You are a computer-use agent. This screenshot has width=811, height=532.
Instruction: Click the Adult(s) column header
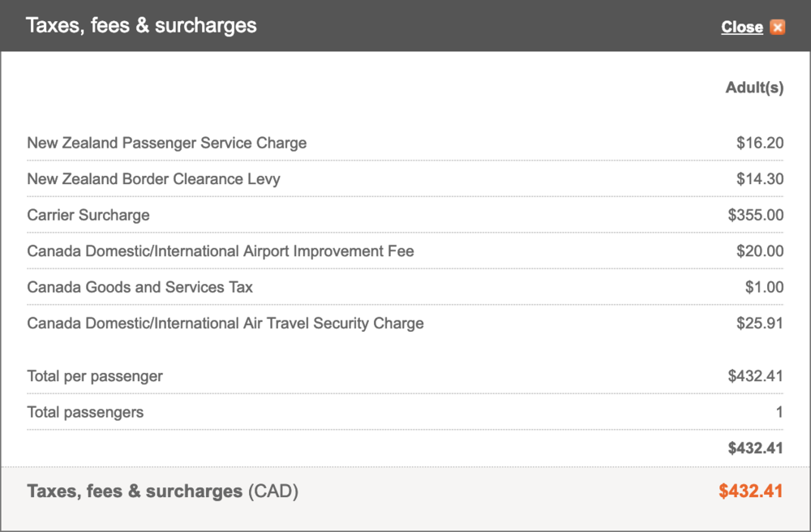[754, 88]
